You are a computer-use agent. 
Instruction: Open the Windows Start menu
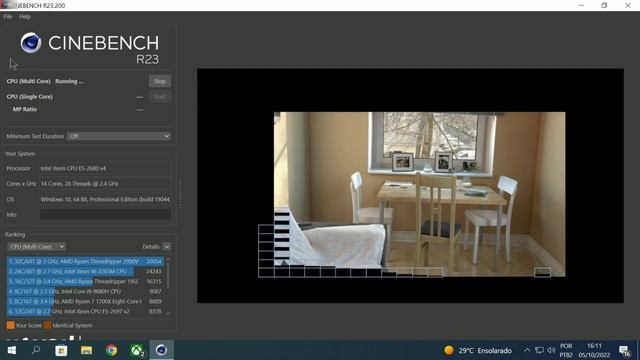[x=11, y=350]
